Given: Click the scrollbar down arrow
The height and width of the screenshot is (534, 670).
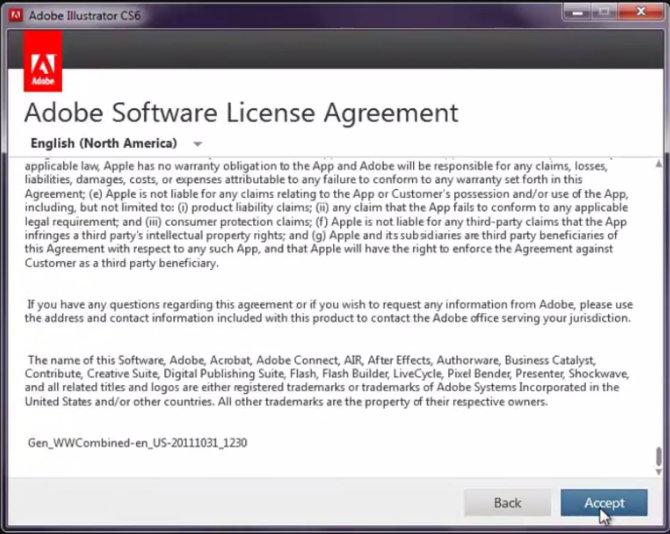Looking at the screenshot, I should click(x=658, y=472).
